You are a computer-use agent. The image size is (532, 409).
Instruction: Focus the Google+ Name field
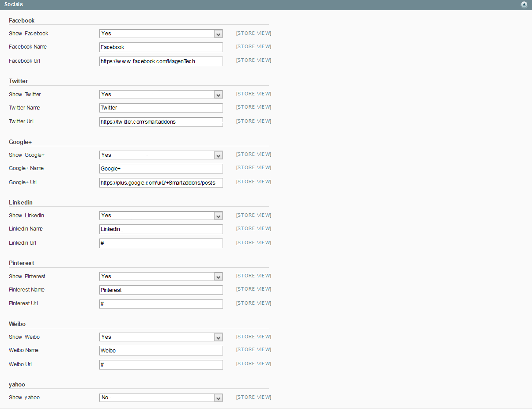tap(161, 169)
